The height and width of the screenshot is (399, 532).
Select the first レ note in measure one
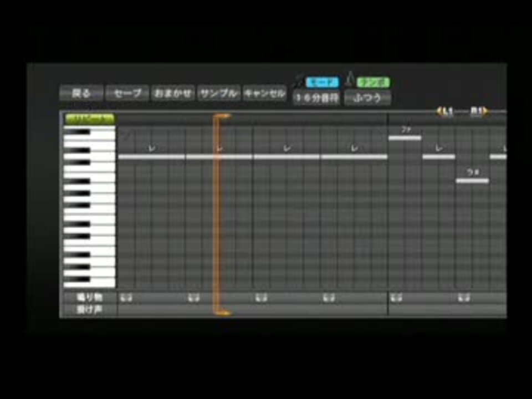click(152, 157)
